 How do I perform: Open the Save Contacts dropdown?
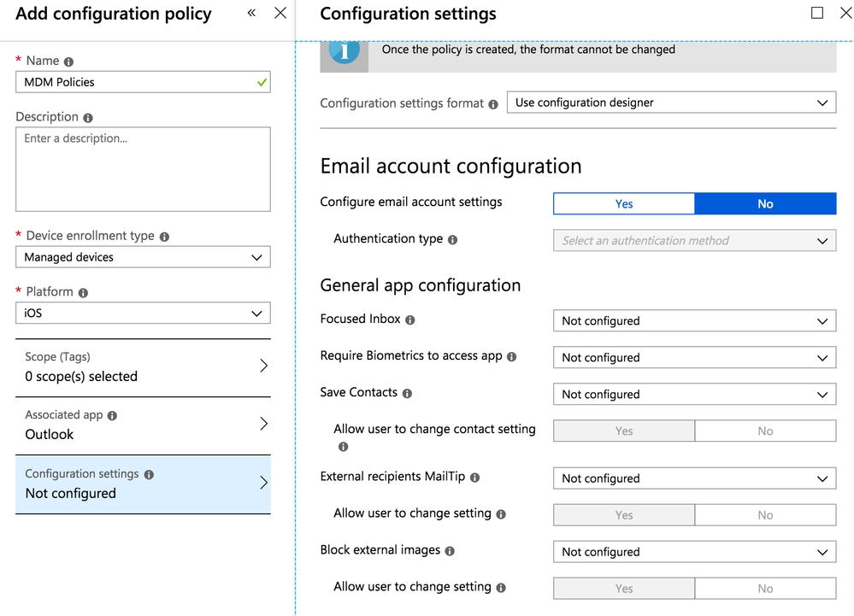point(695,394)
